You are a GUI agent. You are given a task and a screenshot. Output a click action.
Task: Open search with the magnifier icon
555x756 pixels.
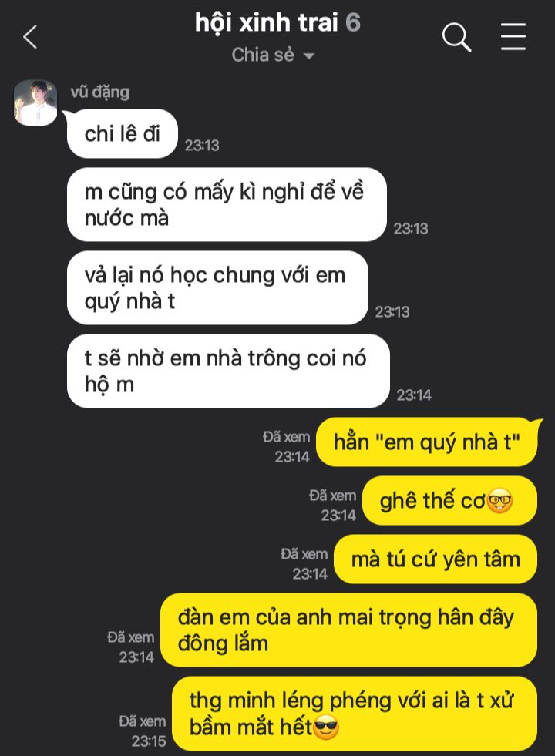tap(456, 37)
